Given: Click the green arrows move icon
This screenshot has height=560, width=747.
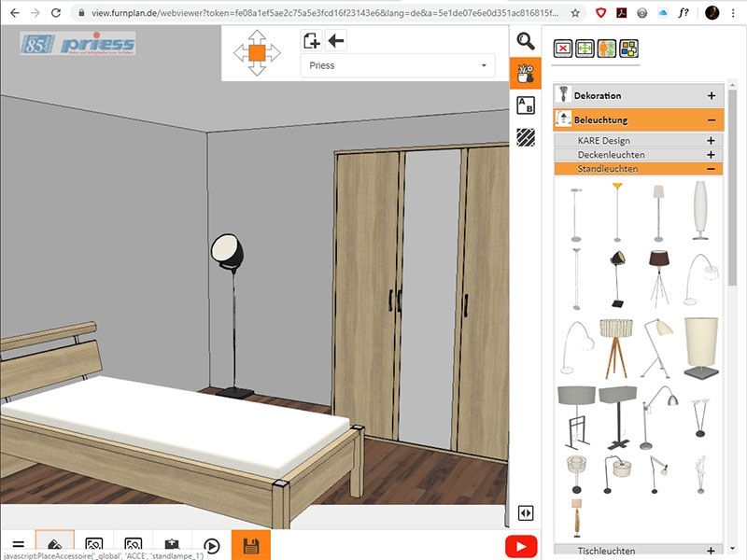Looking at the screenshot, I should (585, 49).
